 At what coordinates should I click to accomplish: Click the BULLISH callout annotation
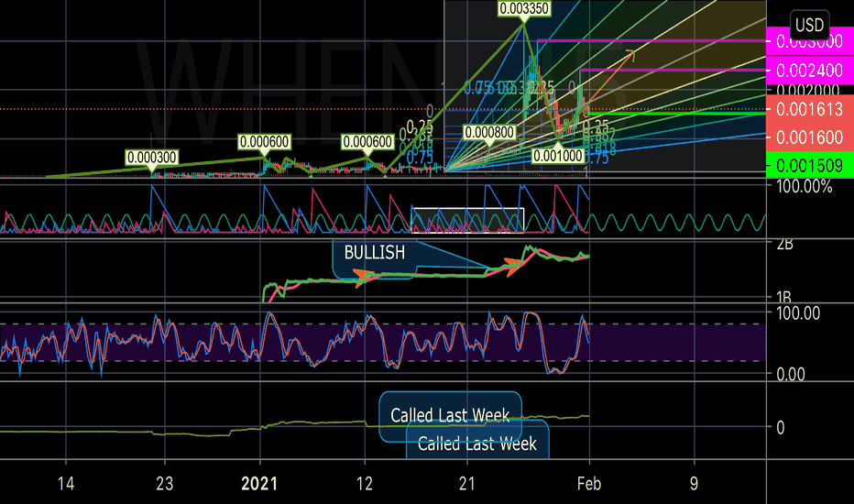[x=375, y=253]
